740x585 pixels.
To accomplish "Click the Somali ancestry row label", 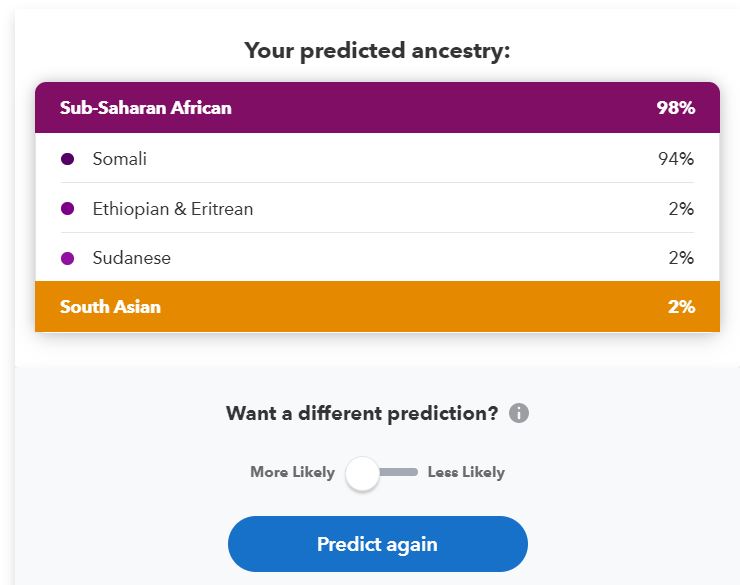I will (x=120, y=159).
